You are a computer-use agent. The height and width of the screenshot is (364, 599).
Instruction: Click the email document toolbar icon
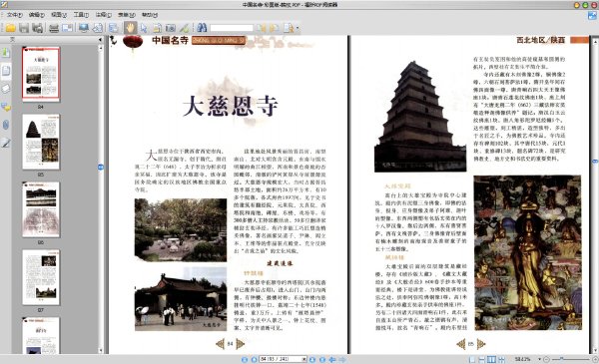pyautogui.click(x=67, y=28)
